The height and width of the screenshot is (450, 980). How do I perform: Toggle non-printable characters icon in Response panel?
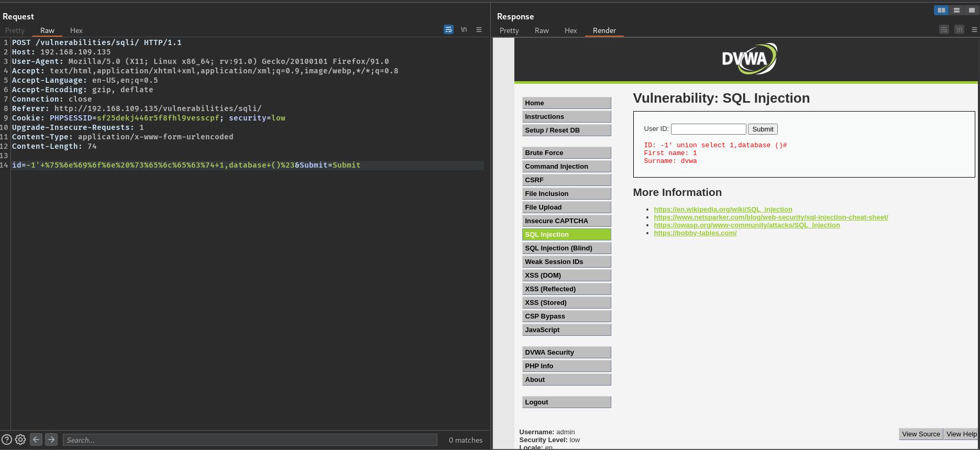(959, 30)
